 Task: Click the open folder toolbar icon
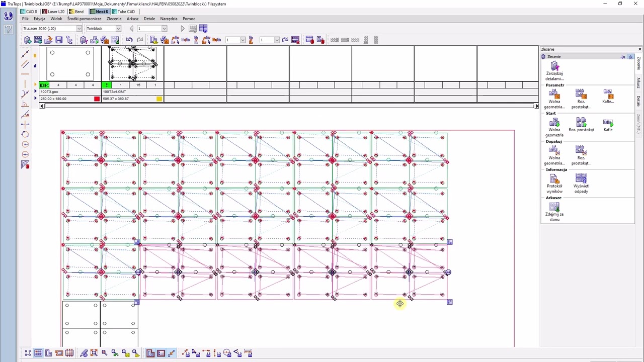(x=48, y=40)
